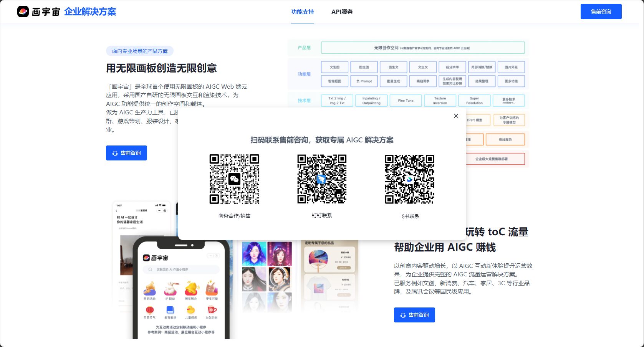644x347 pixels.
Task: Open the API服务 tab
Action: point(342,12)
